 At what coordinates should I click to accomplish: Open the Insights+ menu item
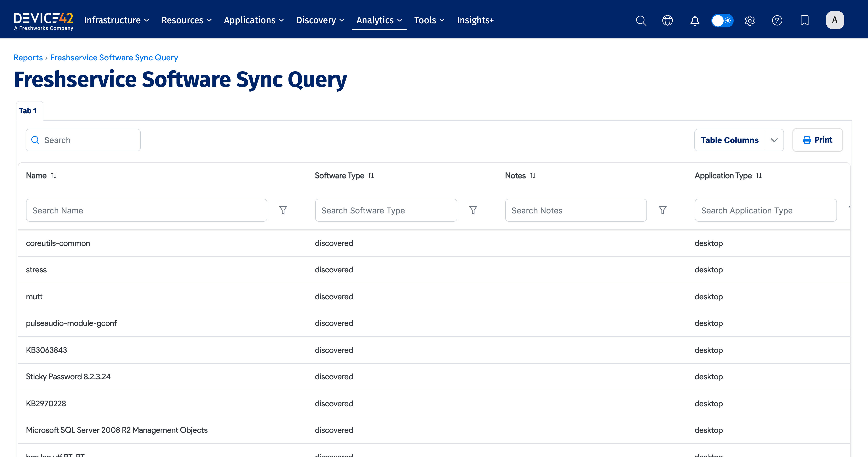475,20
